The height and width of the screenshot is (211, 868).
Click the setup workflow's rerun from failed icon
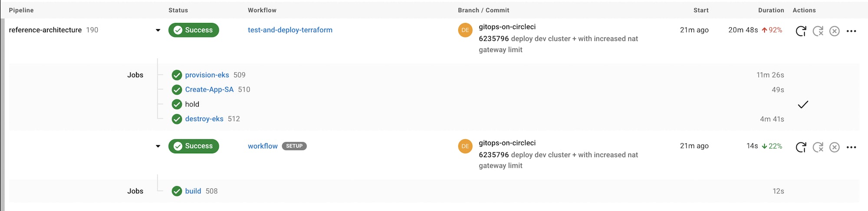818,147
